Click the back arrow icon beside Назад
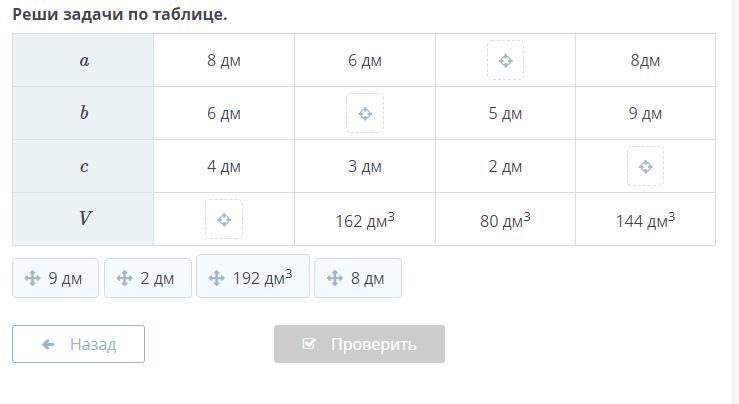Screen dimensions: 739x404 [48, 344]
